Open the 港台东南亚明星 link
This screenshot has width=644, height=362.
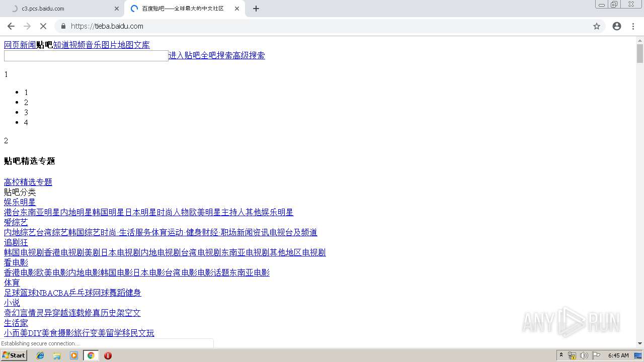pyautogui.click(x=32, y=212)
